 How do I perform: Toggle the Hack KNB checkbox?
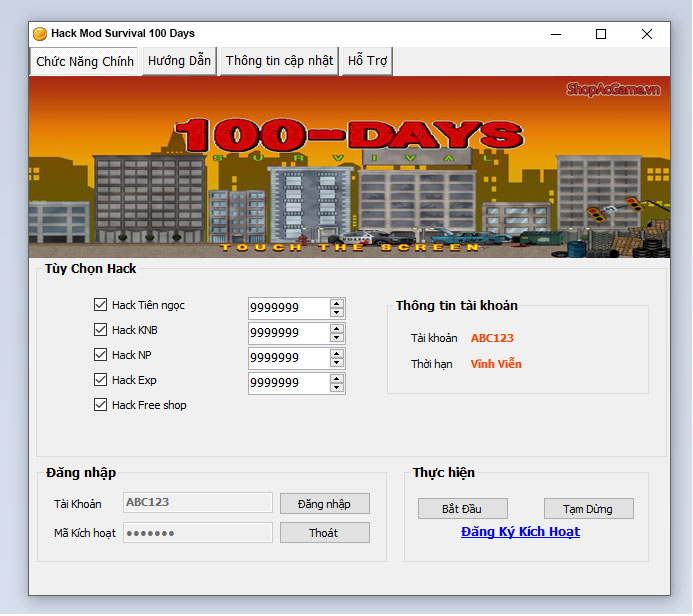100,330
